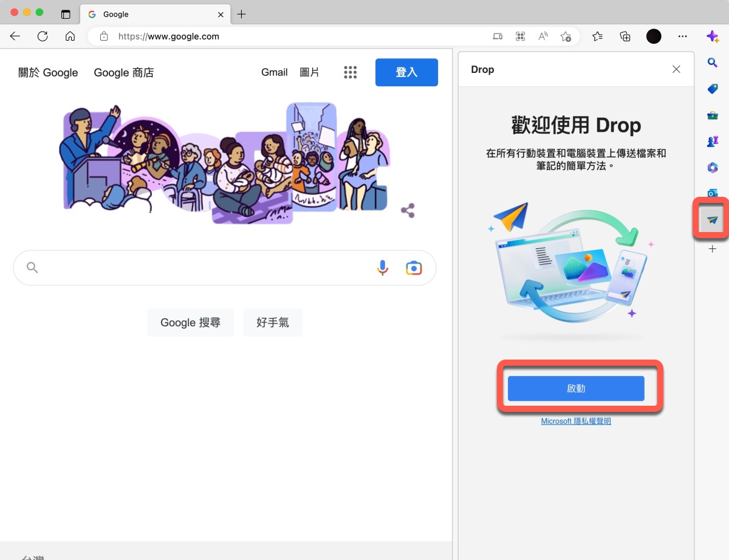This screenshot has height=560, width=729.
Task: Open the Google apps grid
Action: click(x=350, y=72)
